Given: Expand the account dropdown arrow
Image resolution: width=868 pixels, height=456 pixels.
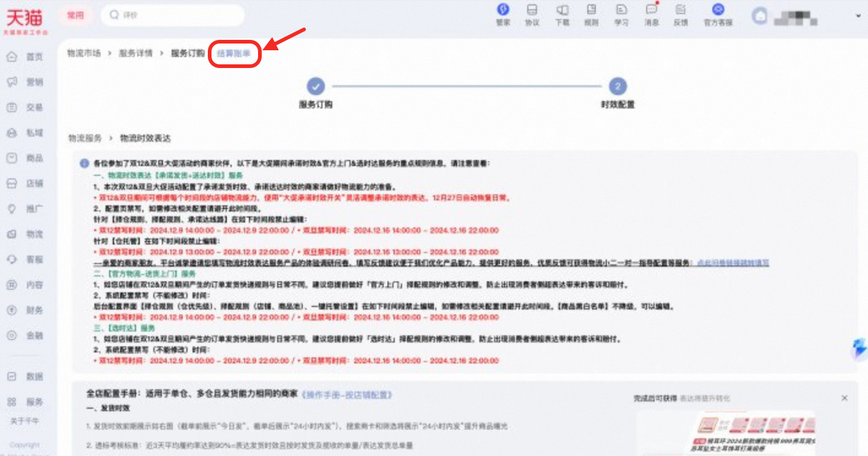Looking at the screenshot, I should pyautogui.click(x=858, y=17).
